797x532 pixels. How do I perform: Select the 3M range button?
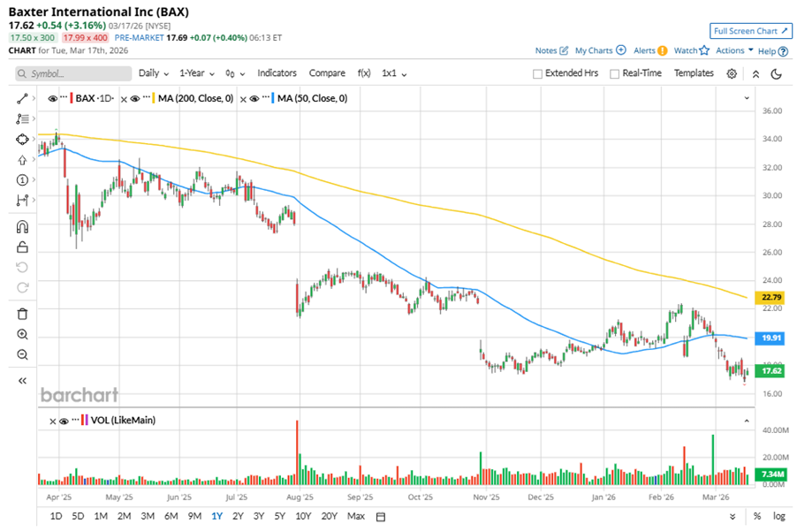(x=148, y=516)
